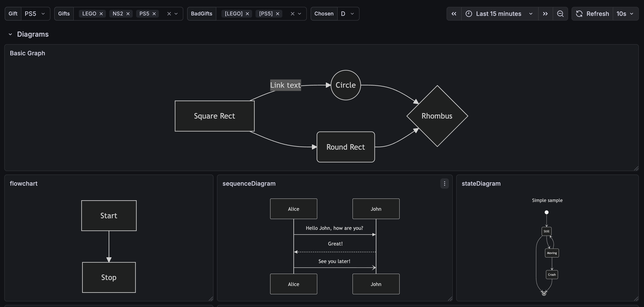Click the clock icon in the time picker
644x307 pixels.
coord(469,14)
